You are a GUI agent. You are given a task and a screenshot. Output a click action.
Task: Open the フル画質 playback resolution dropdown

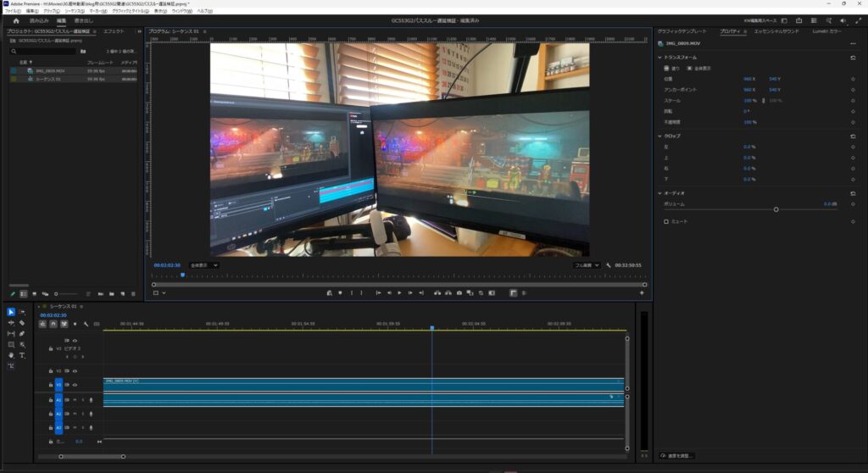click(x=587, y=265)
